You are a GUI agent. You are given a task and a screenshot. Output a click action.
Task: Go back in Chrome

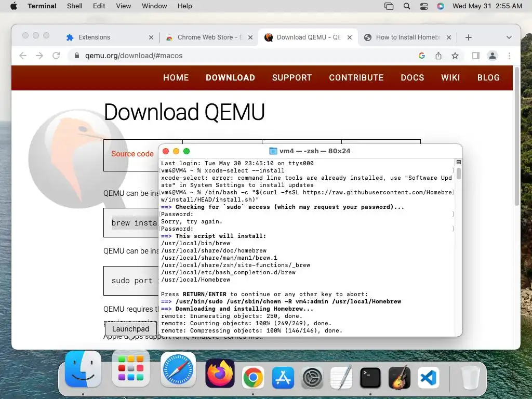[x=23, y=56]
